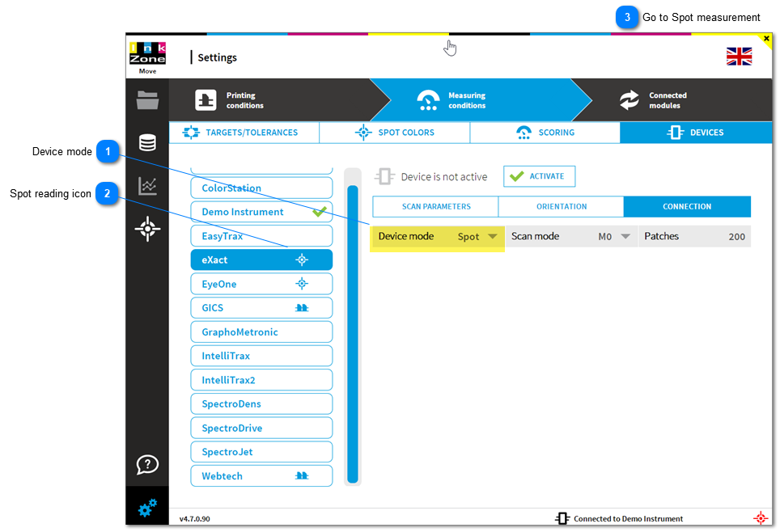Viewport: 780px width, 532px height.
Task: Select Webtech device
Action: pos(261,476)
